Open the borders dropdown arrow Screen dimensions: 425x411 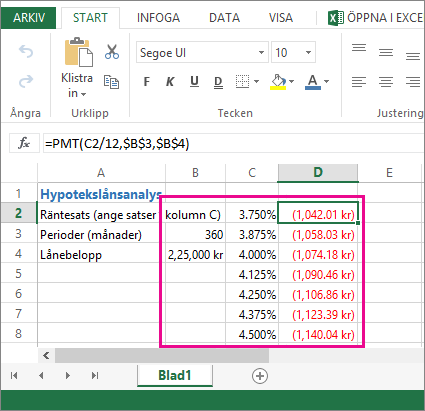[256, 81]
